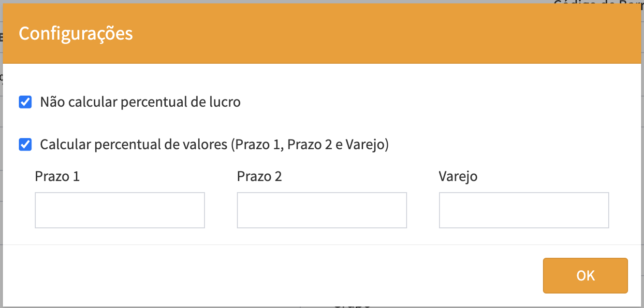Focus the Prazo 1 input field

click(x=120, y=210)
